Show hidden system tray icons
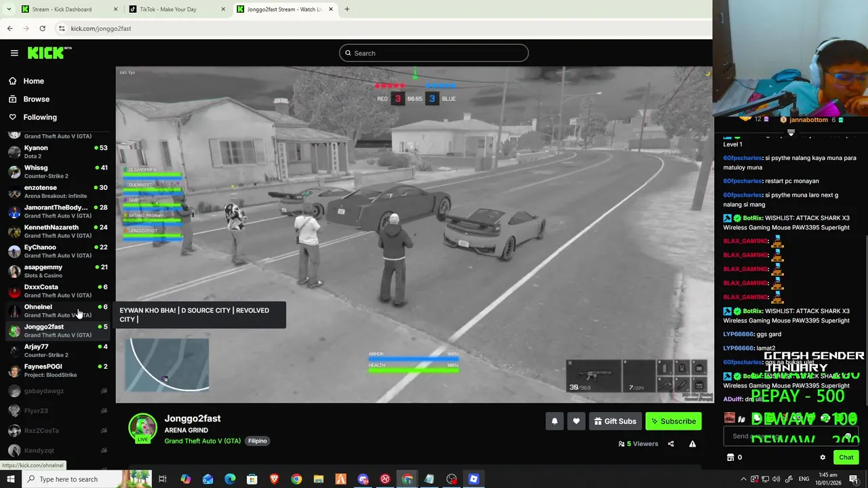This screenshot has height=488, width=868. [x=743, y=479]
